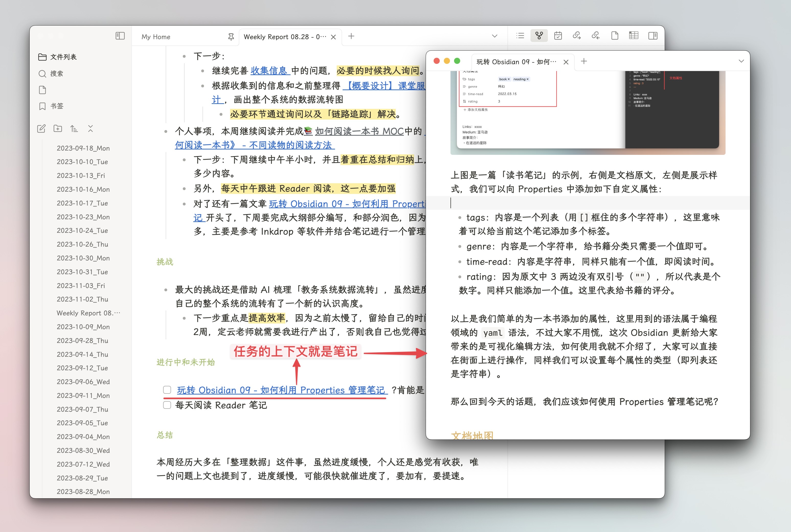Open the note 2023-11-03_Fri
Image resolution: width=791 pixels, height=532 pixels.
click(x=81, y=286)
